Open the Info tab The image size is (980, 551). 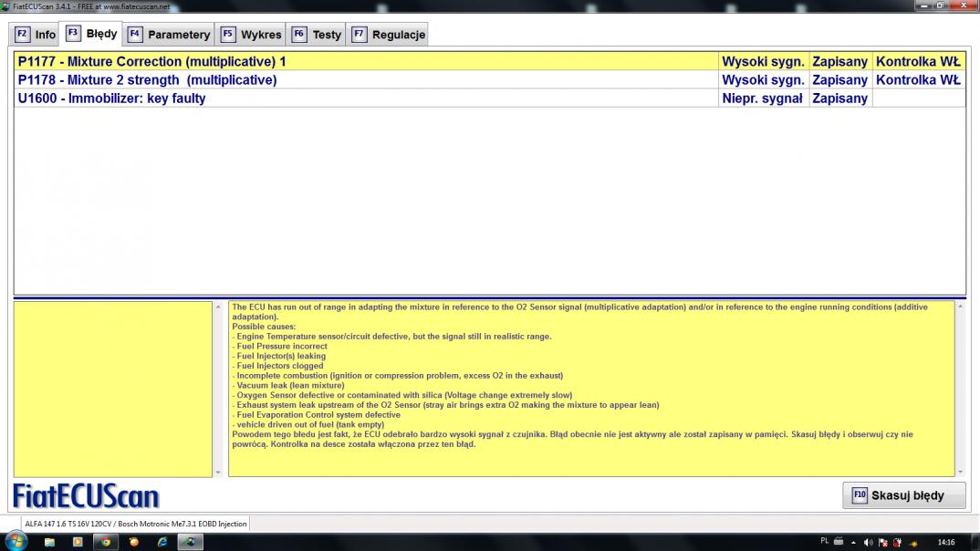tap(35, 35)
